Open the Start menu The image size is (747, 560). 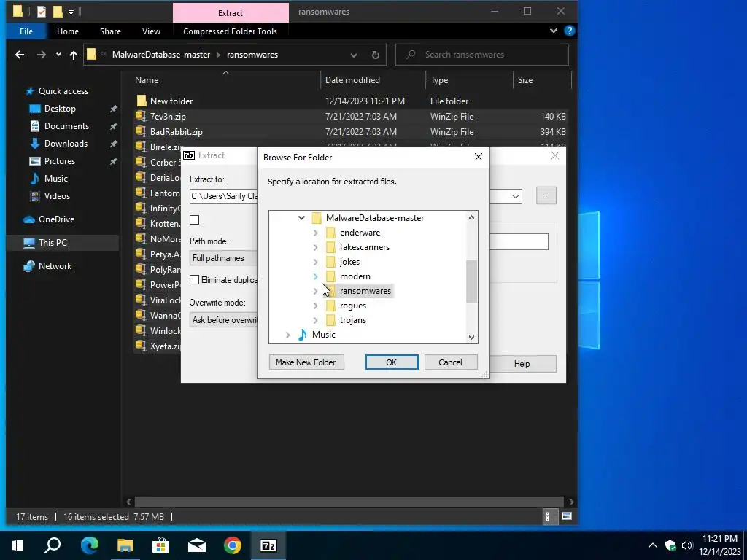[x=18, y=545]
